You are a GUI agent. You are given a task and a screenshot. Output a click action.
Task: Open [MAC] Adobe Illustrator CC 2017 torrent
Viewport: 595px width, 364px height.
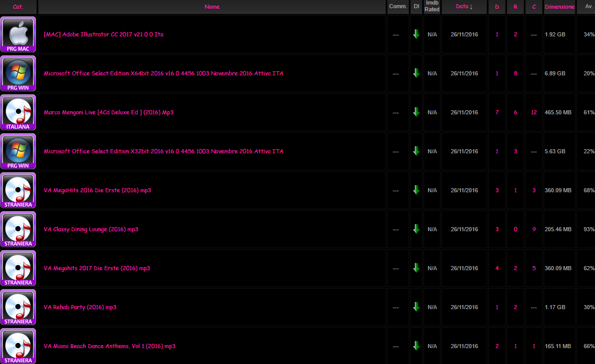tap(104, 34)
